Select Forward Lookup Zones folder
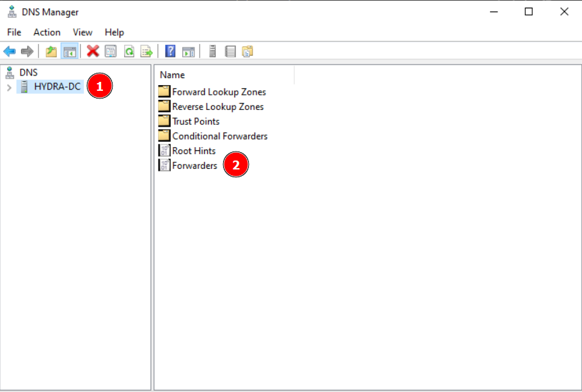Viewport: 582px width, 392px height. coord(219,92)
